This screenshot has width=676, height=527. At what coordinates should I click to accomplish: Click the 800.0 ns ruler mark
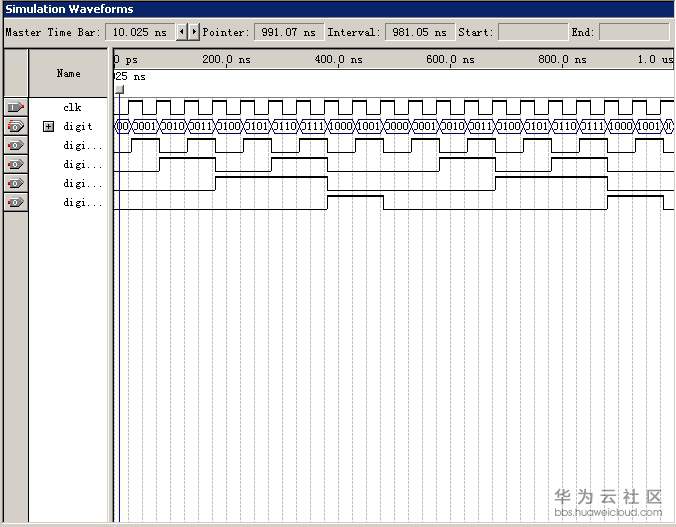click(x=562, y=60)
